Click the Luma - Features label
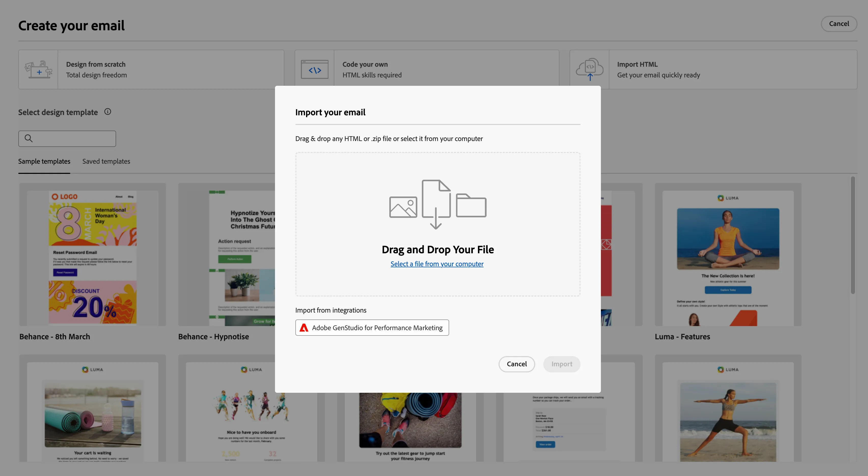This screenshot has height=476, width=868. (682, 337)
